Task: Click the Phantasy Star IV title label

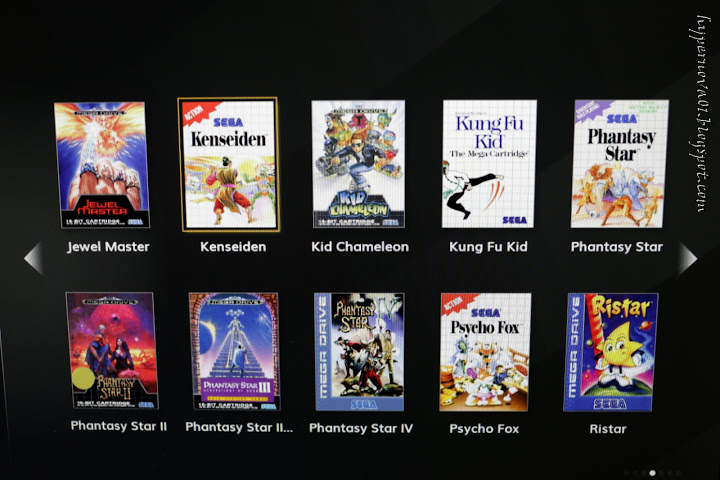Action: pyautogui.click(x=361, y=428)
